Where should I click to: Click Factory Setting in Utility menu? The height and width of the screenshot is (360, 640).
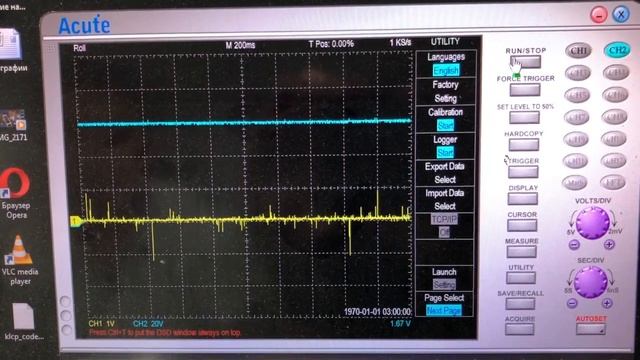[x=445, y=91]
